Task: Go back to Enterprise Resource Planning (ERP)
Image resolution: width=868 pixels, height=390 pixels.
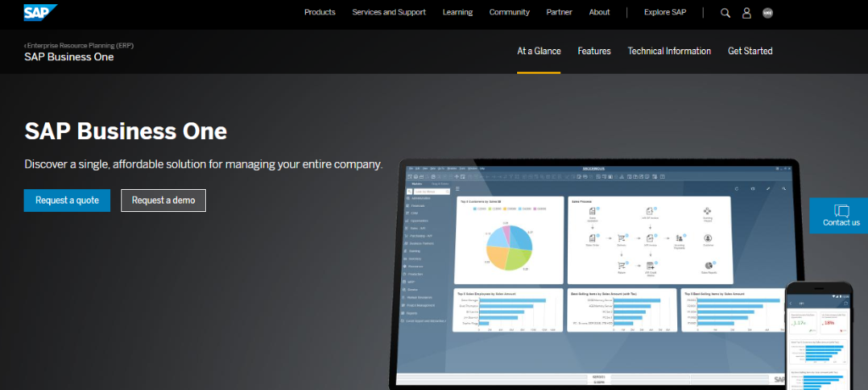Action: (x=79, y=46)
